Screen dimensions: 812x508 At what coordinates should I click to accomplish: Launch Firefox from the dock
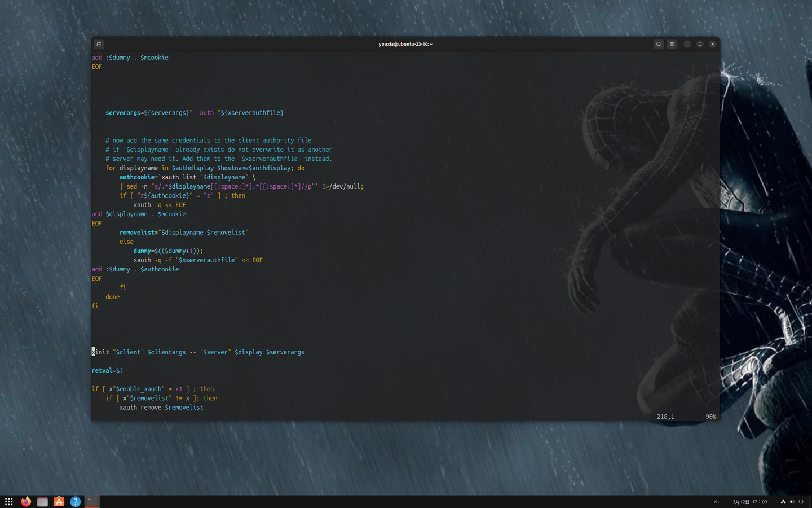pos(25,501)
